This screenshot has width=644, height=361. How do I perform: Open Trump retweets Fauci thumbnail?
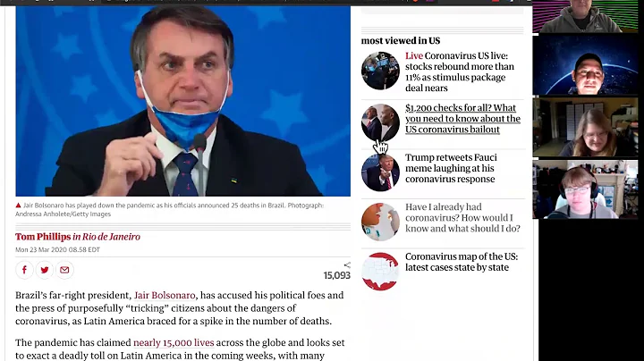[380, 172]
